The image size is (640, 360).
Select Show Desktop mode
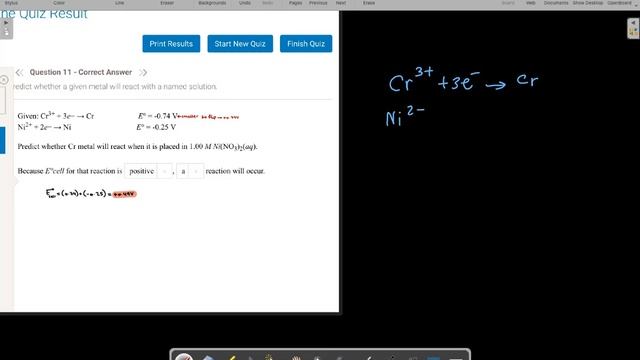tap(588, 3)
